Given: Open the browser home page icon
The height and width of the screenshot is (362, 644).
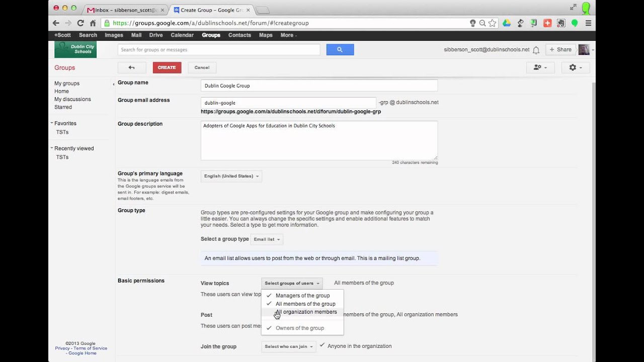Looking at the screenshot, I should click(x=93, y=23).
